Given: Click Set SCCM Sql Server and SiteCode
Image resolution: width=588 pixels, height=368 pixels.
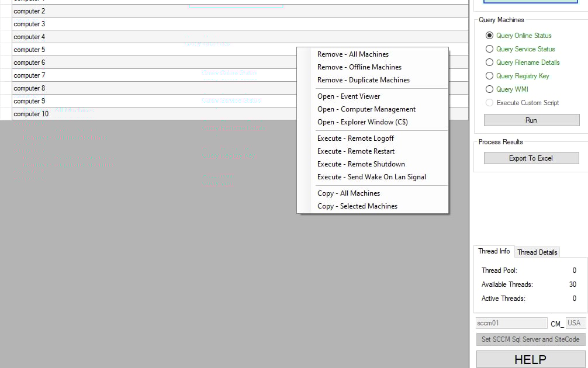Looking at the screenshot, I should (x=531, y=339).
